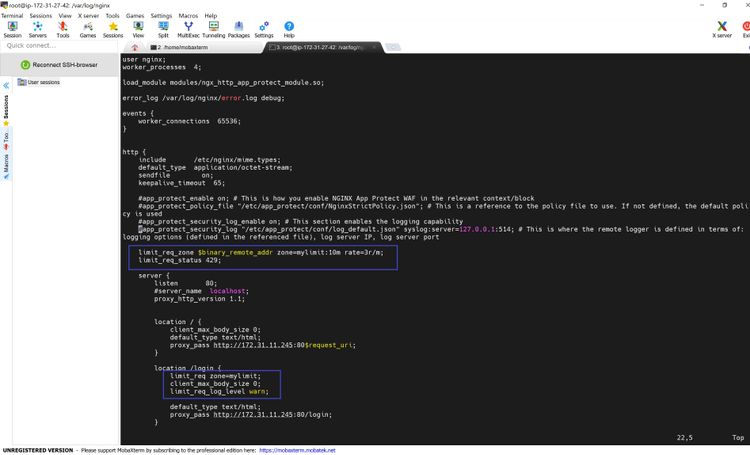Open the Servers toolbar icon
Screen dimensions: 750x455
[37, 28]
